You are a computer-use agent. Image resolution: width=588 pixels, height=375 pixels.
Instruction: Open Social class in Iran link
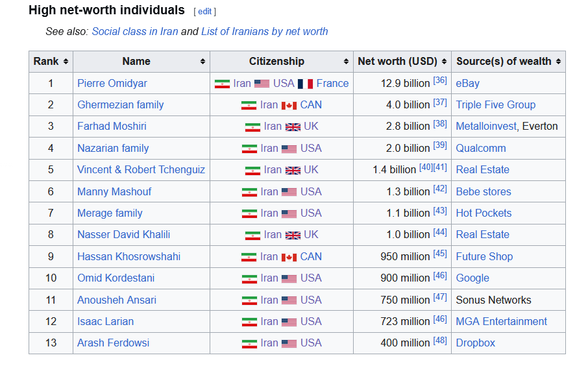(x=135, y=31)
